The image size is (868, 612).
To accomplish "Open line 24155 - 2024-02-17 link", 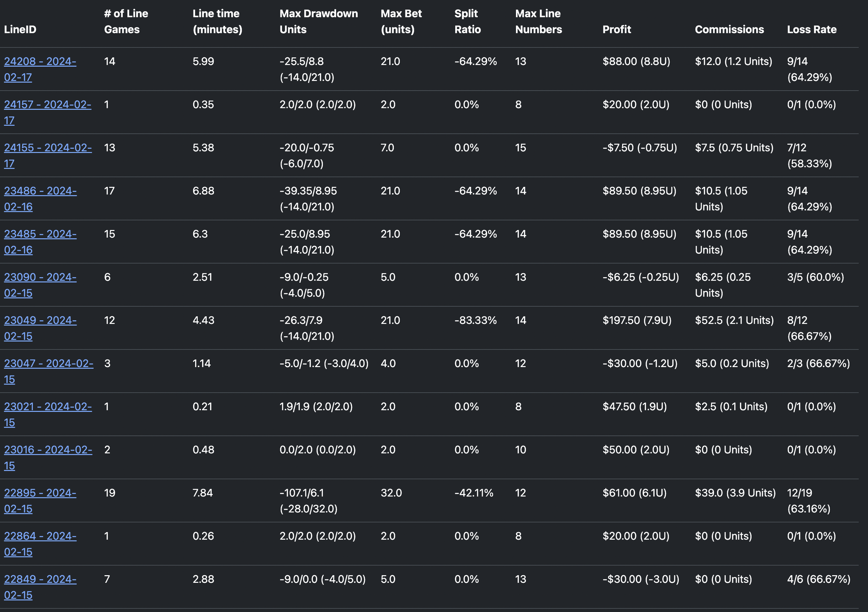I will click(48, 148).
